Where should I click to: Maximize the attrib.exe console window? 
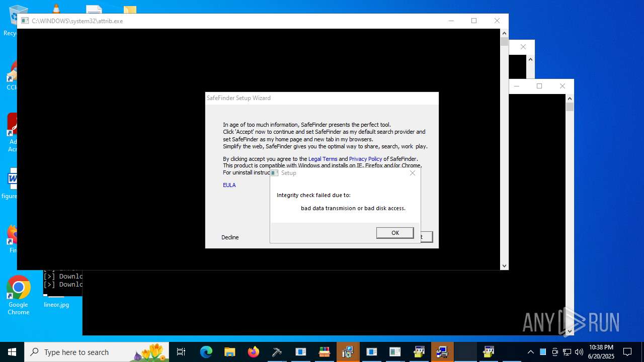pos(474,21)
